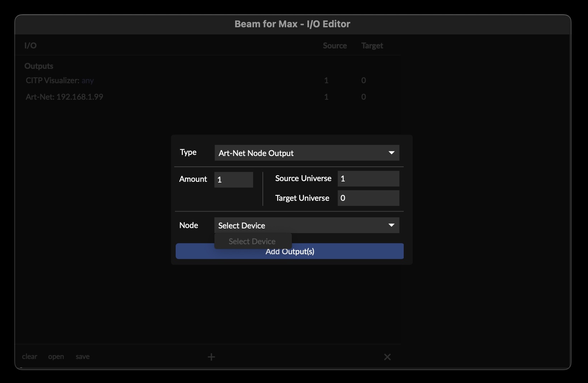The height and width of the screenshot is (383, 588).
Task: Close the I/O editor with X icon
Action: [387, 357]
